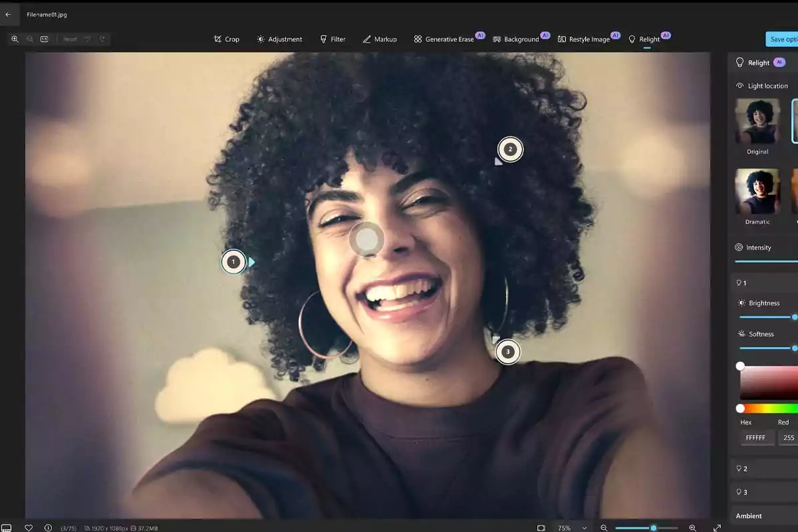Select light source marker 3 on photo
798x532 pixels.
tap(508, 352)
